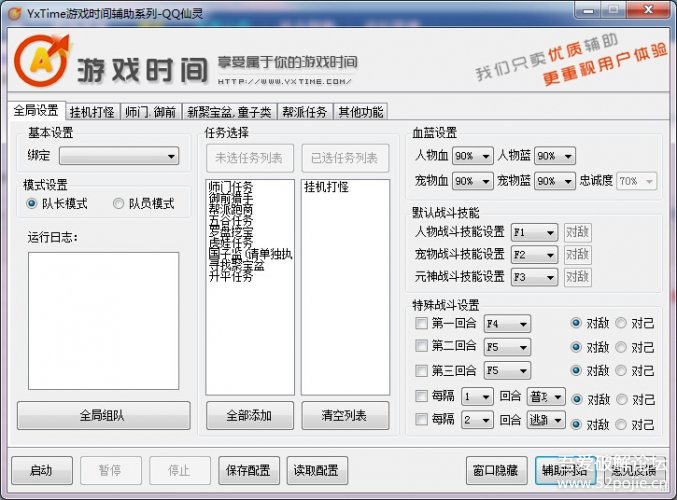Viewport: 677px width, 500px height.
Task: Open the 第二回合 F5 dropdown
Action: click(x=507, y=347)
